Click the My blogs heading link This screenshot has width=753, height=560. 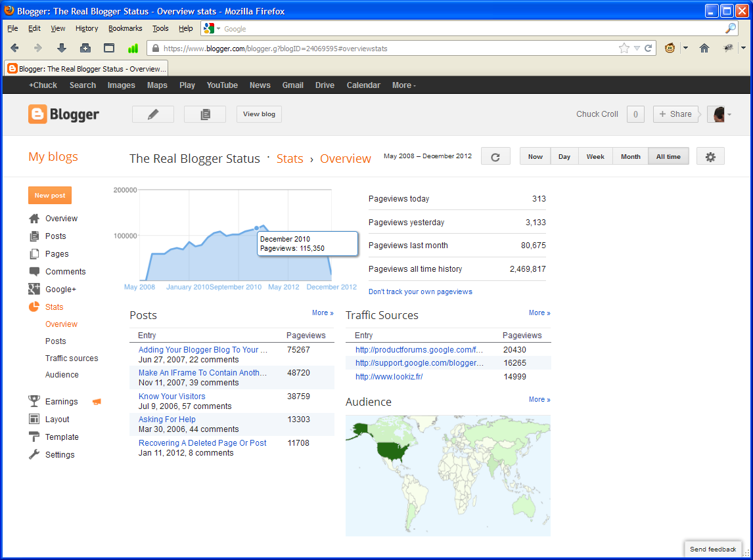(x=53, y=157)
